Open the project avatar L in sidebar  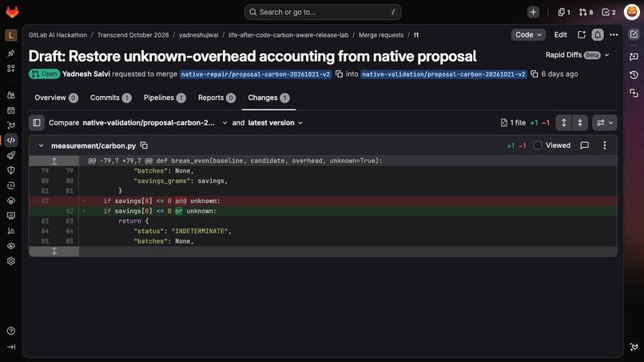tap(11, 35)
